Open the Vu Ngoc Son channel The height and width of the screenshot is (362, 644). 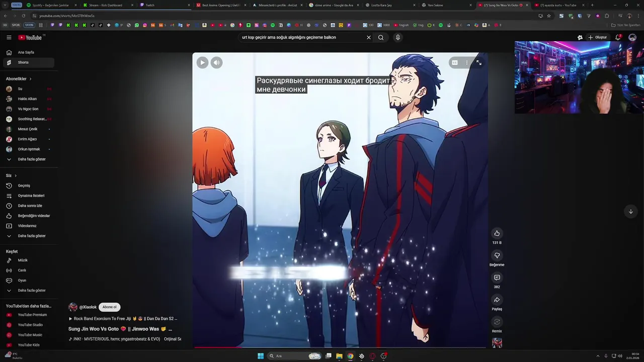click(28, 109)
